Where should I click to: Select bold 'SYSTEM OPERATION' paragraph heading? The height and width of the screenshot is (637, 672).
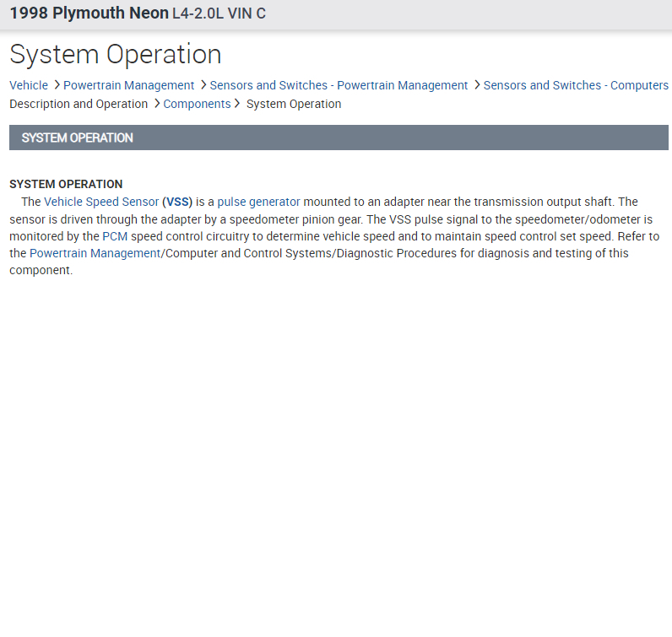tap(66, 184)
